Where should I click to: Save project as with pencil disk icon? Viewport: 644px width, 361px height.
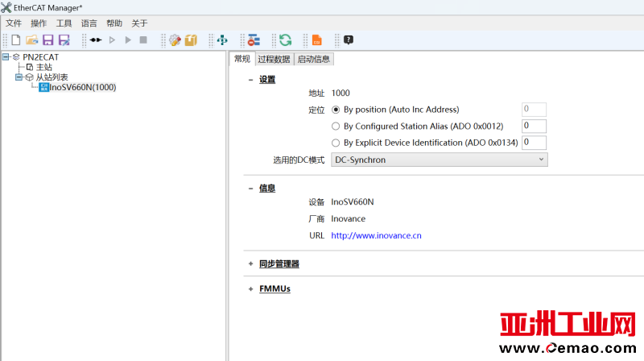coord(64,39)
